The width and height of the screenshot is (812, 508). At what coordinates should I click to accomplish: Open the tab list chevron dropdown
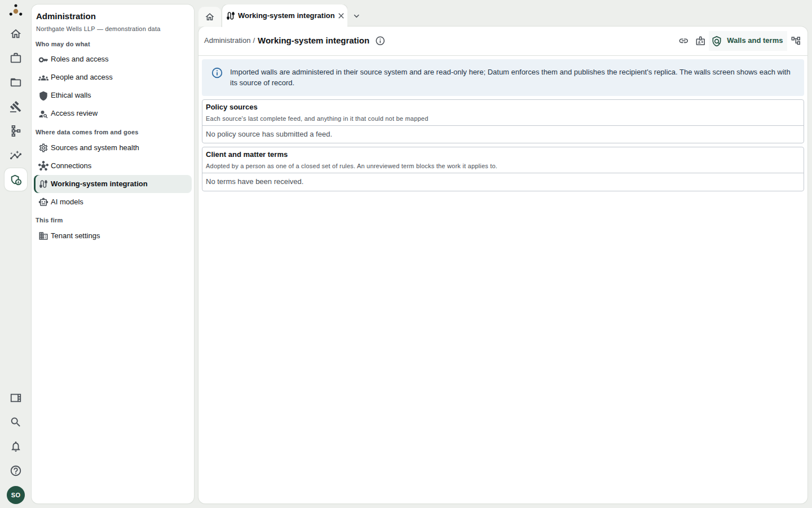(356, 16)
